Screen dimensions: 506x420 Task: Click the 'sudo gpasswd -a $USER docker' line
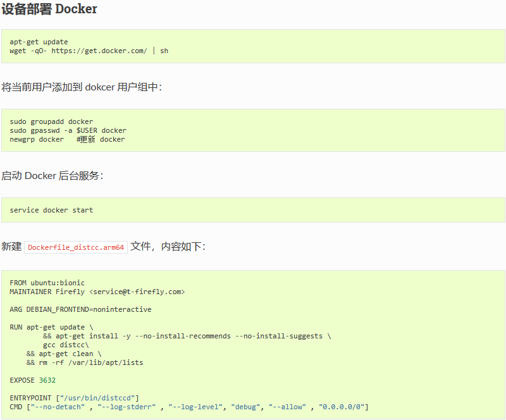point(68,130)
